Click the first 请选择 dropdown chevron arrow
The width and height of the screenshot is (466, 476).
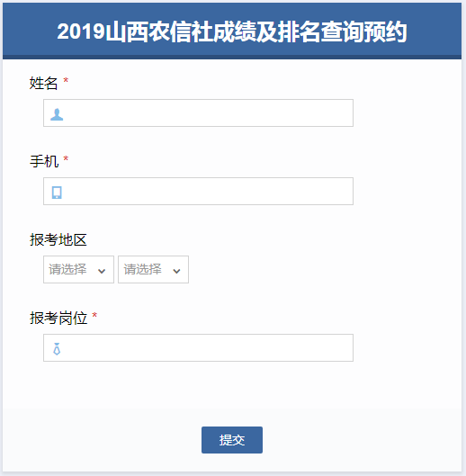coord(102,271)
